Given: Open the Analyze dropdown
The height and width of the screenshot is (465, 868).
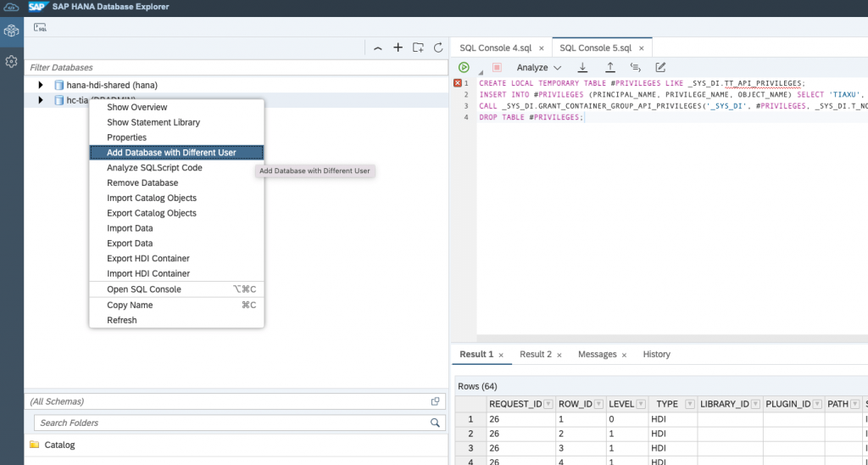Looking at the screenshot, I should pyautogui.click(x=538, y=67).
